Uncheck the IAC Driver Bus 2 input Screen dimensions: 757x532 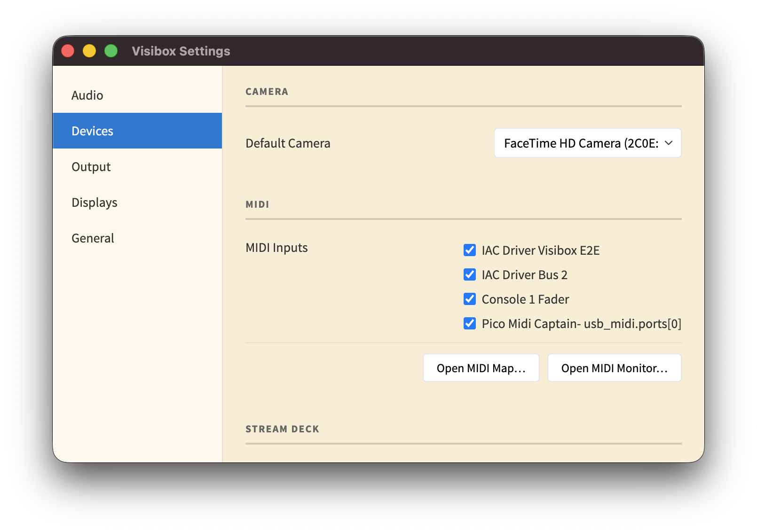469,274
